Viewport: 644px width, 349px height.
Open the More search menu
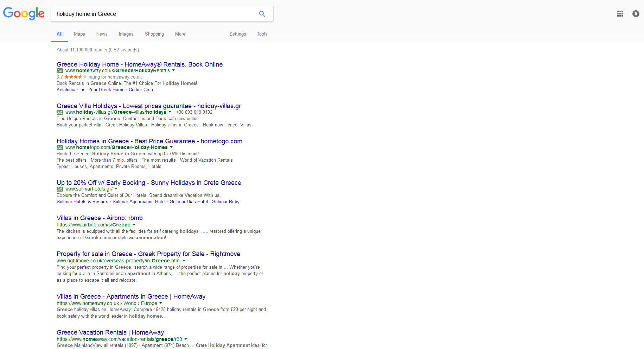point(180,34)
